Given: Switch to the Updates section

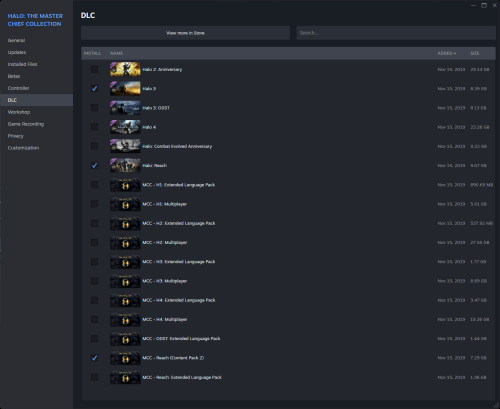Looking at the screenshot, I should [x=36, y=52].
